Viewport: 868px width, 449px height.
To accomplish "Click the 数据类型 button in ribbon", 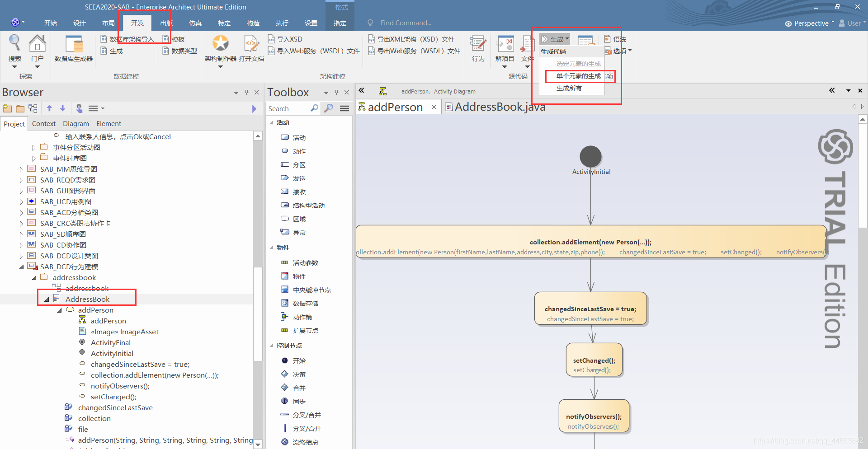I will coord(179,51).
